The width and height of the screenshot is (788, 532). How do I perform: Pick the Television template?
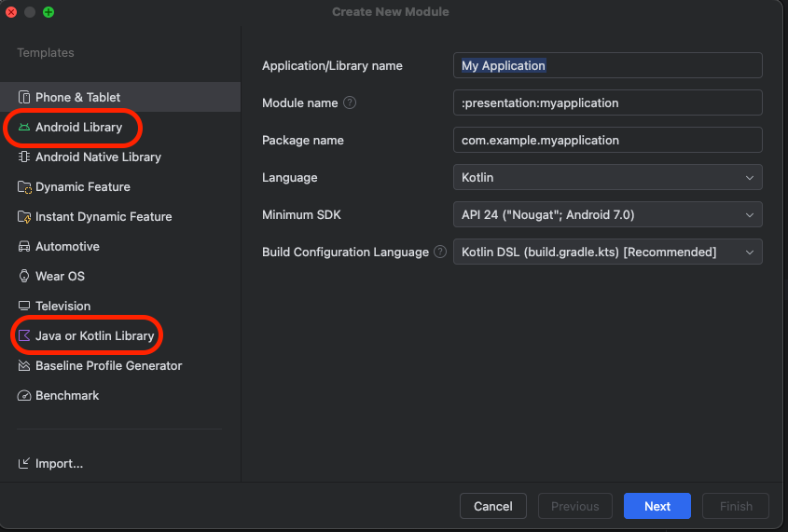(120, 306)
